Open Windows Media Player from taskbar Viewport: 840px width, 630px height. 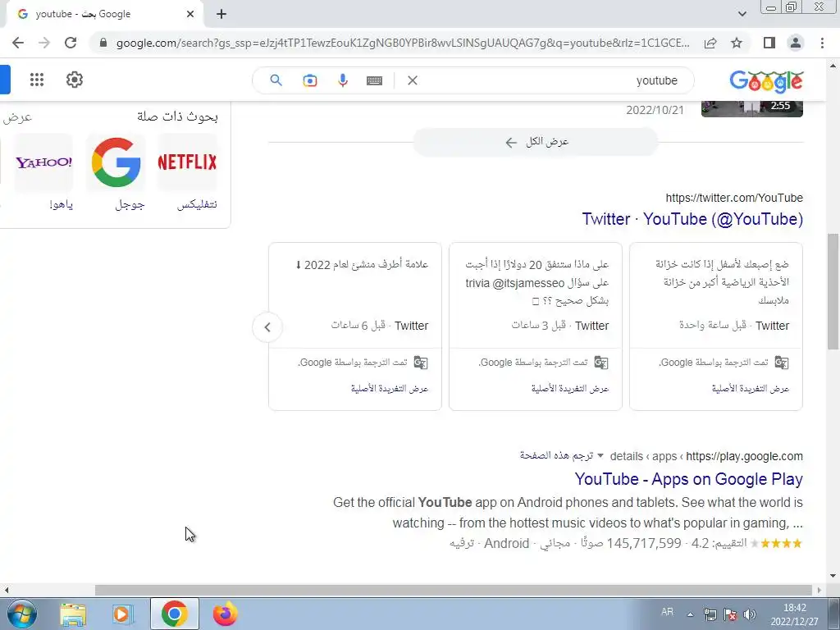tap(123, 614)
